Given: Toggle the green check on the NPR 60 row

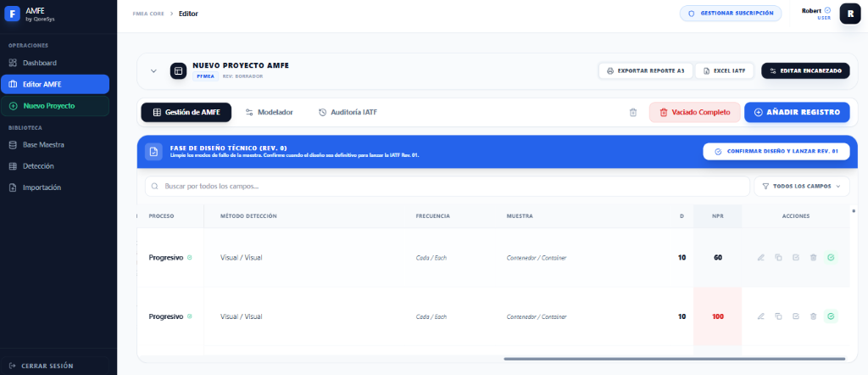Looking at the screenshot, I should [x=831, y=257].
